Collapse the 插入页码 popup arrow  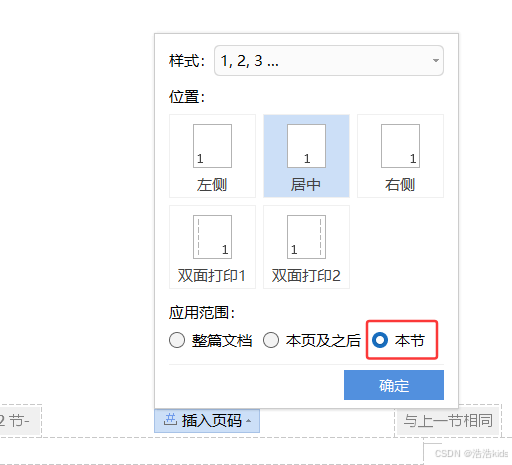248,421
